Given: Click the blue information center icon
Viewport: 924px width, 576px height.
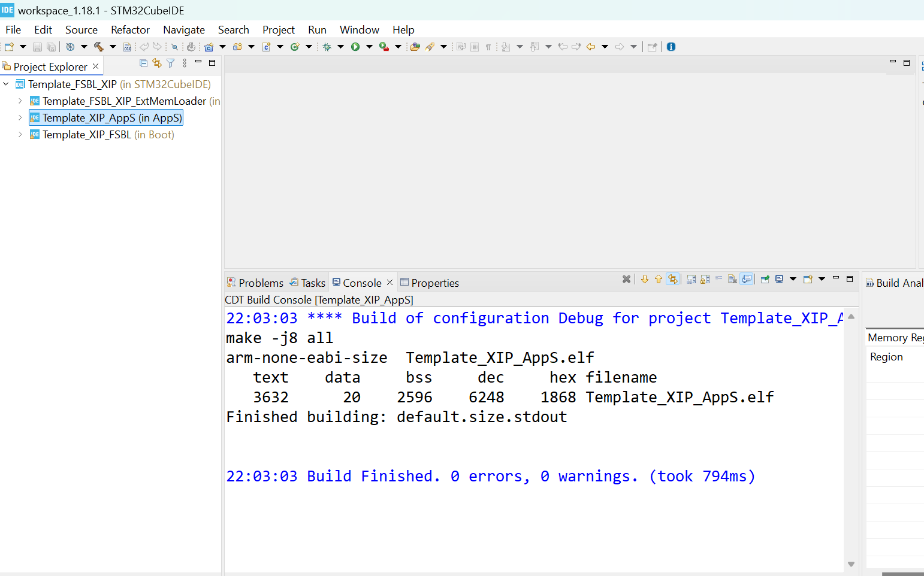Looking at the screenshot, I should point(671,47).
